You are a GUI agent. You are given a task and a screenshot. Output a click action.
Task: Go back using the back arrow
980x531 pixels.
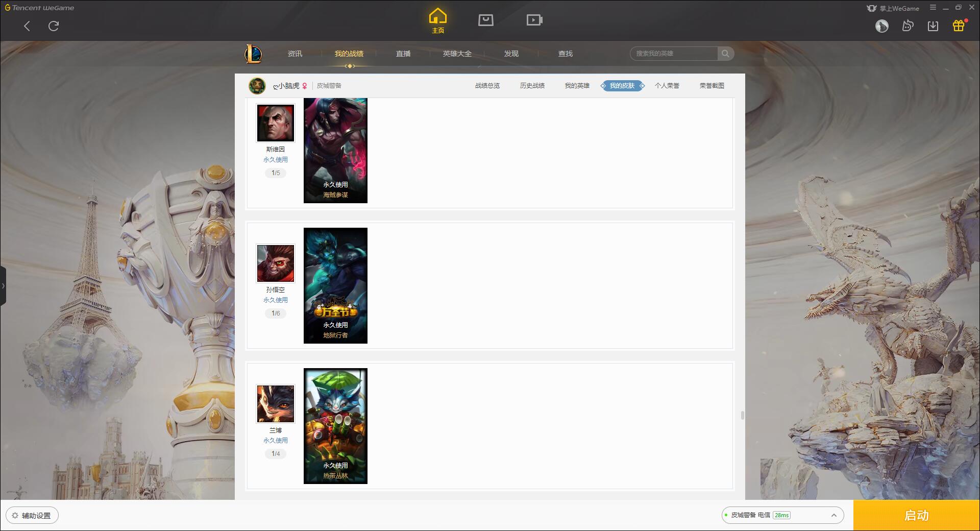(27, 26)
